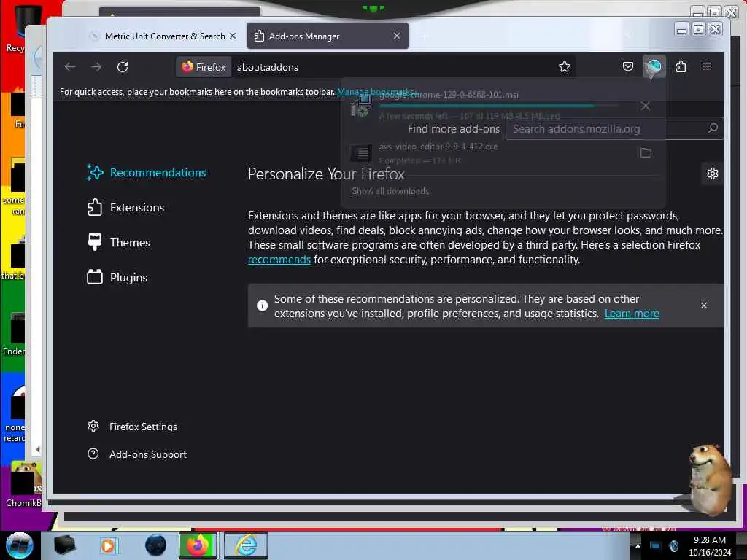
Task: Open the ChomikB desktop icon
Action: coord(23,485)
